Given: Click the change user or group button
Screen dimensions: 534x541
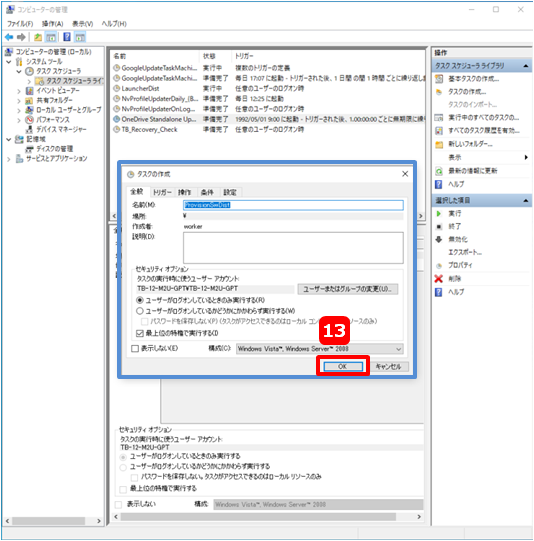Looking at the screenshot, I should click(x=348, y=289).
